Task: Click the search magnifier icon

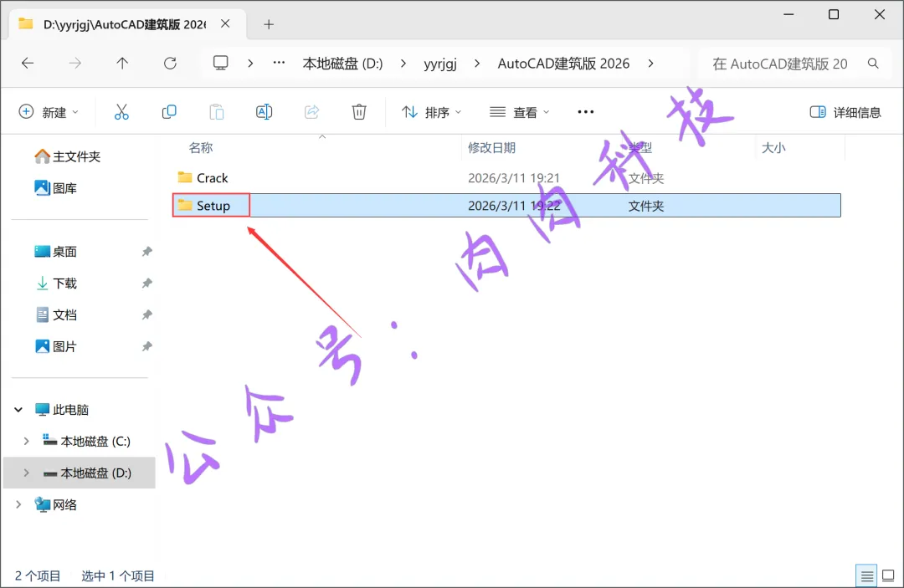Action: [873, 64]
